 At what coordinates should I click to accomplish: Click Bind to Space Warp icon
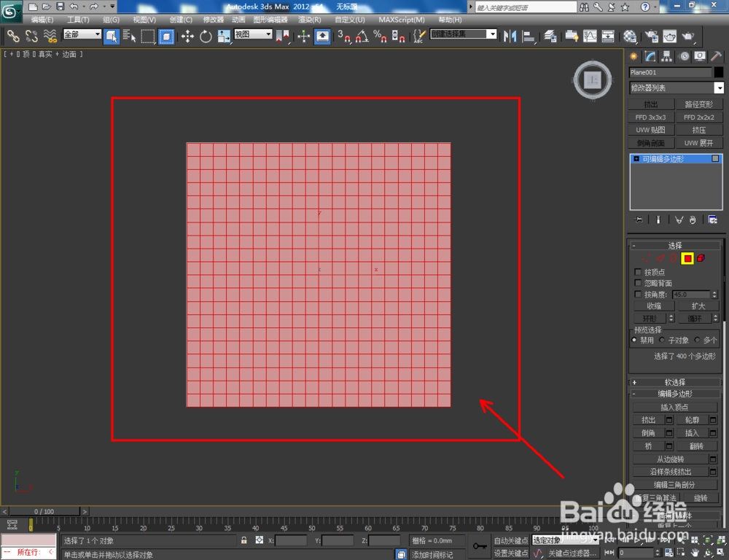50,36
